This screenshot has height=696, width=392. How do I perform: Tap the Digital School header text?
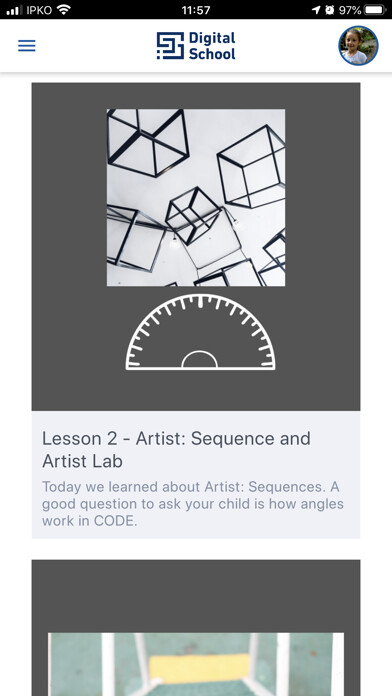click(x=212, y=46)
